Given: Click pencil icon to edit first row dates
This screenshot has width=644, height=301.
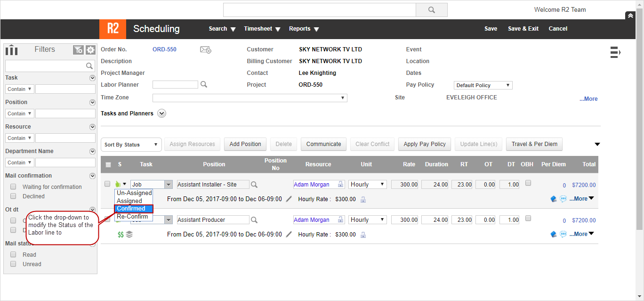Looking at the screenshot, I should pyautogui.click(x=289, y=199).
